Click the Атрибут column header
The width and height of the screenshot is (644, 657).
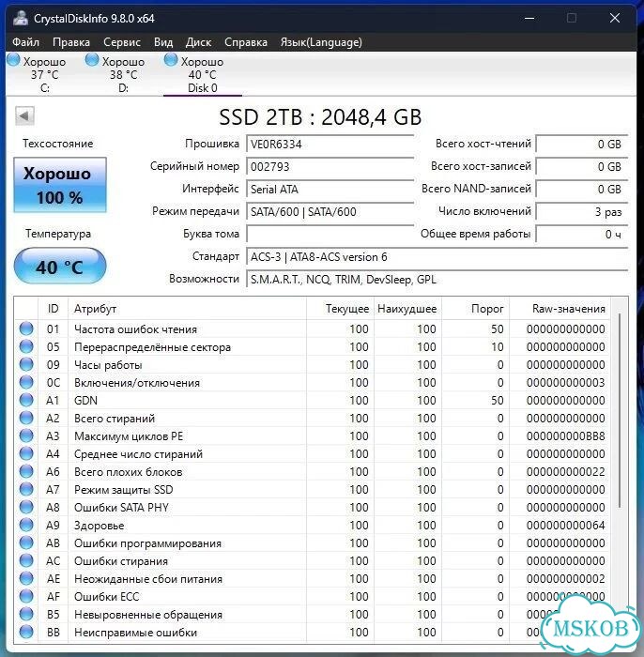[x=187, y=309]
